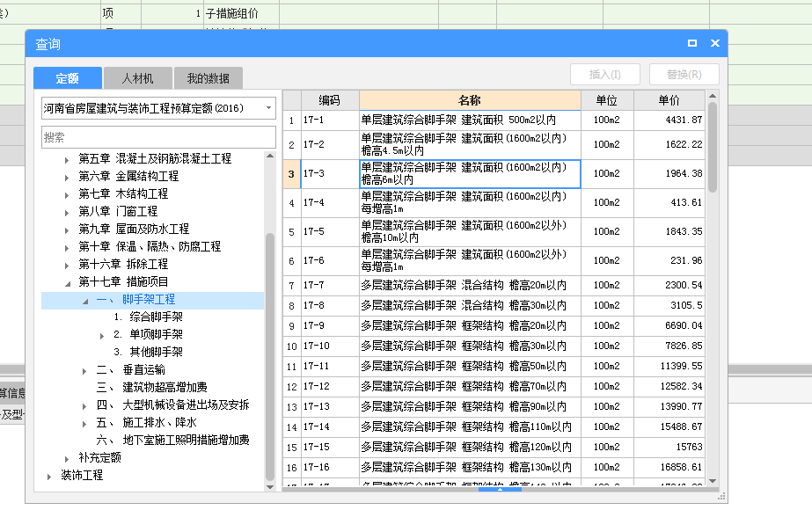Click the results table scroll up arrow
Screen dimensions: 812x532
coord(713,96)
